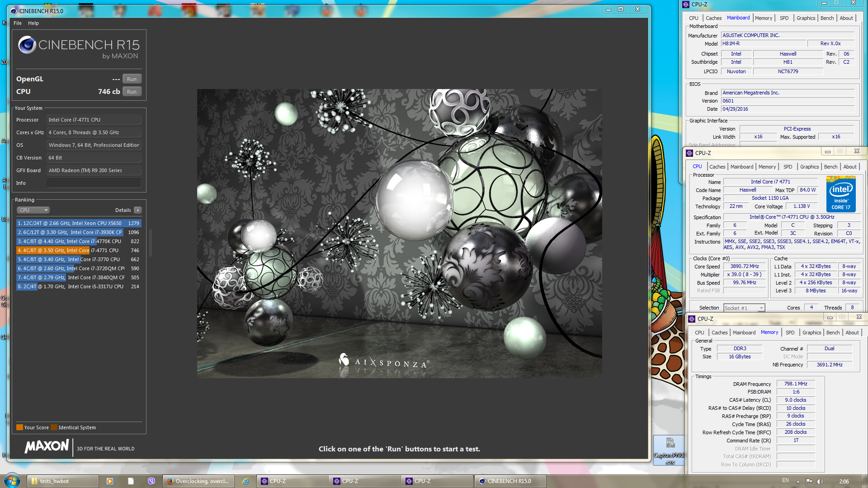Switch to second CPU-Z taskbar button
This screenshot has width=868, height=488.
pos(365,481)
